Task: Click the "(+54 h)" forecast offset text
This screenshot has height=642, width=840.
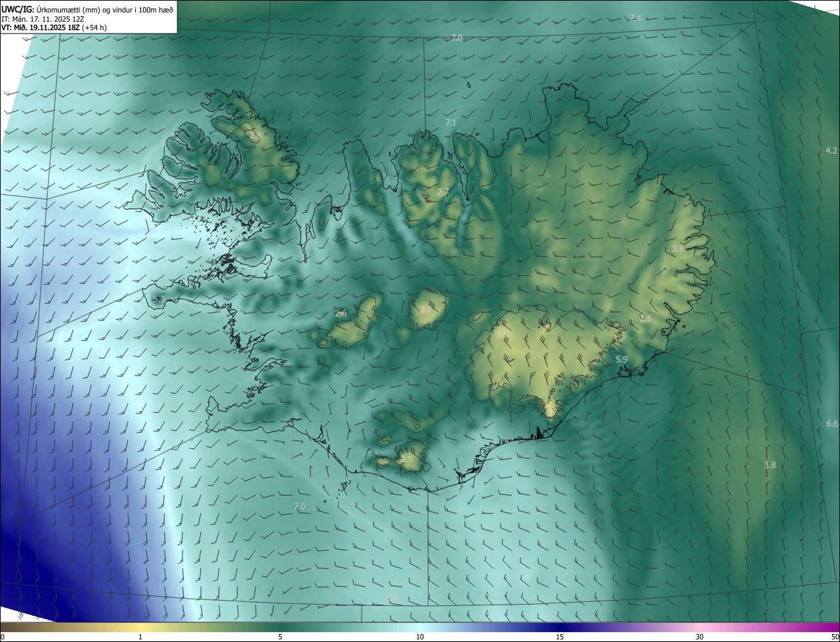Action: [x=94, y=28]
